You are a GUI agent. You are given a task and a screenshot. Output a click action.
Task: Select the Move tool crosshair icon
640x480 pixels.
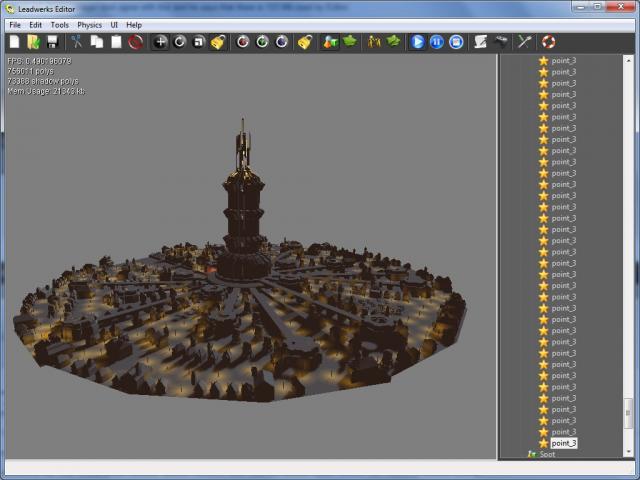point(160,42)
